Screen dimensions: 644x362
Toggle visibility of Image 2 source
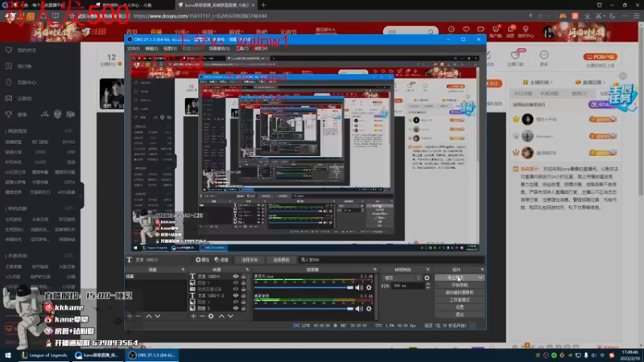point(235,308)
